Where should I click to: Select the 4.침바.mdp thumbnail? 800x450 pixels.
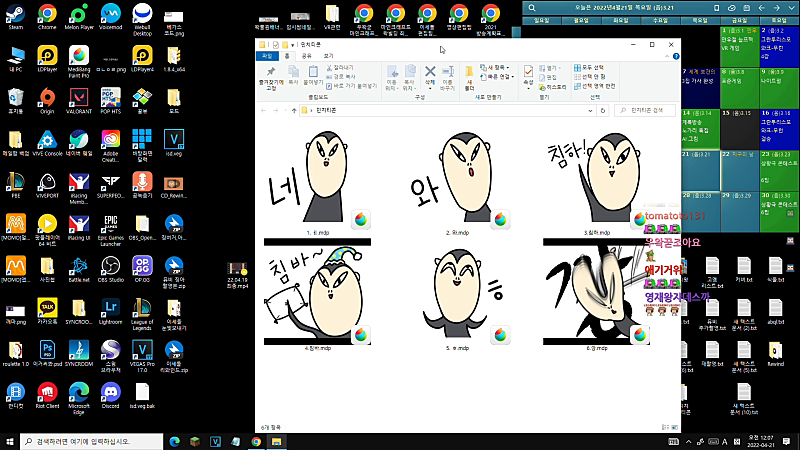(317, 295)
